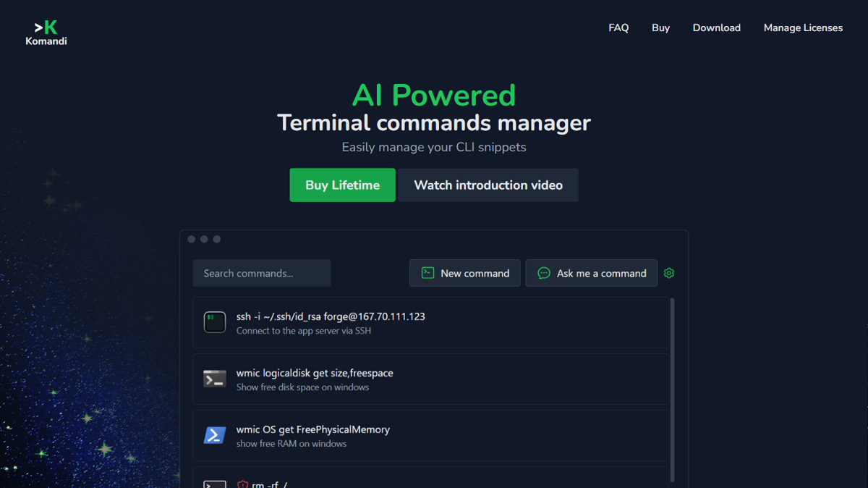Viewport: 868px width, 488px height.
Task: Click the New command button
Action: 464,273
